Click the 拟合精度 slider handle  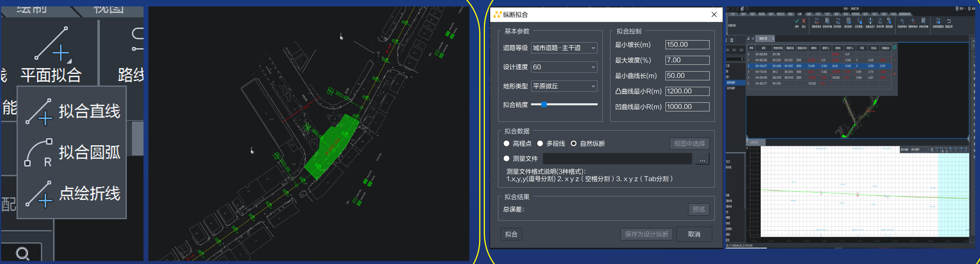(x=544, y=104)
